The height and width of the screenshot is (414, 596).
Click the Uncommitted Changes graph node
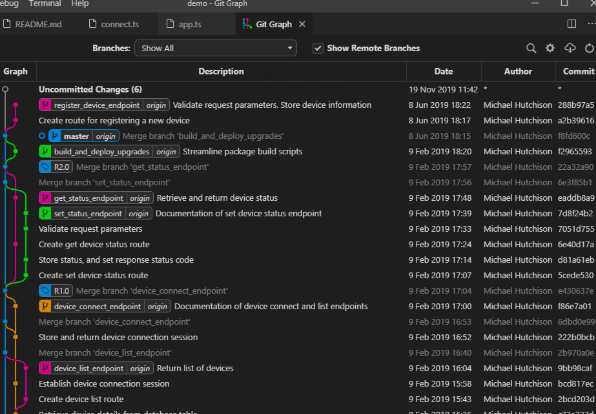(5, 89)
